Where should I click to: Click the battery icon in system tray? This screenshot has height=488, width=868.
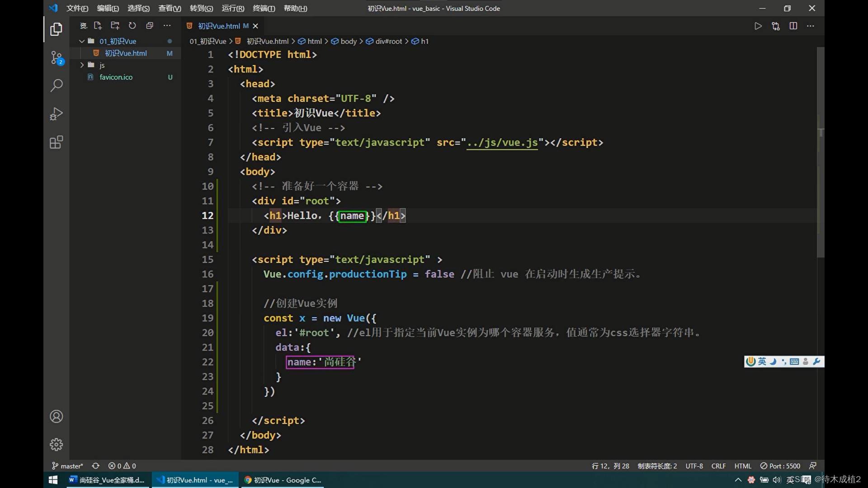(764, 480)
